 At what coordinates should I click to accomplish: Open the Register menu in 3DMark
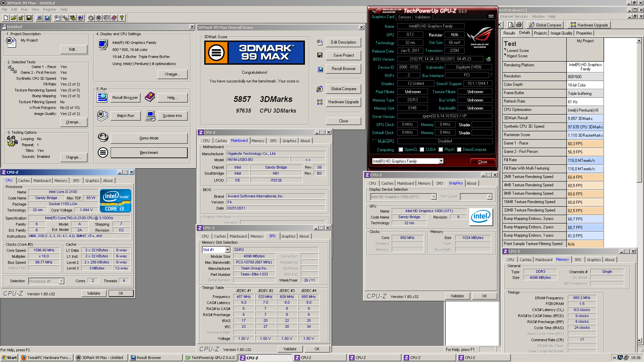tap(50, 9)
